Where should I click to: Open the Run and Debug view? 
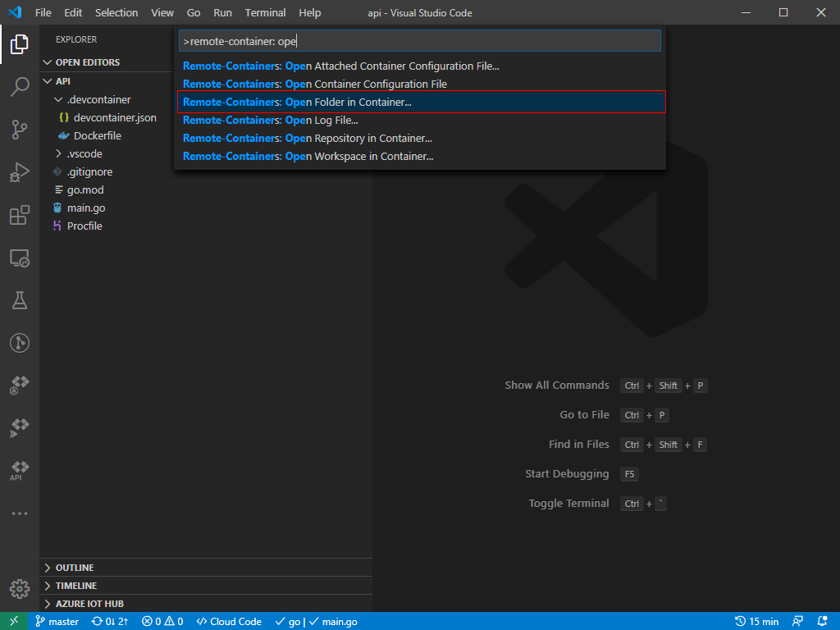[x=20, y=172]
